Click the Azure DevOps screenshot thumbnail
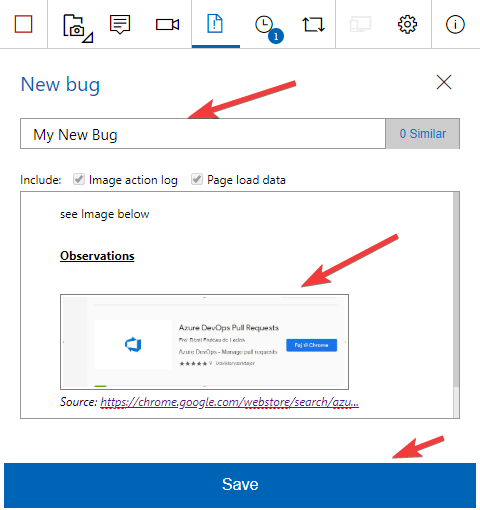 204,342
